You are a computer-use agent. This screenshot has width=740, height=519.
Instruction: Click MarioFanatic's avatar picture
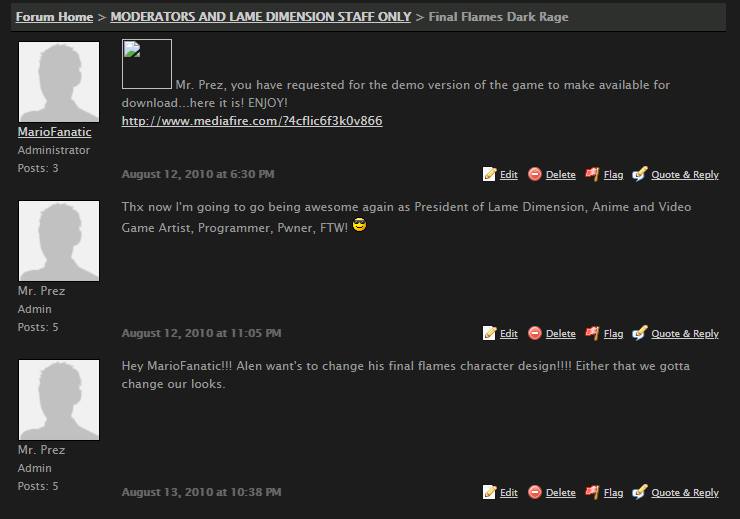tap(59, 82)
